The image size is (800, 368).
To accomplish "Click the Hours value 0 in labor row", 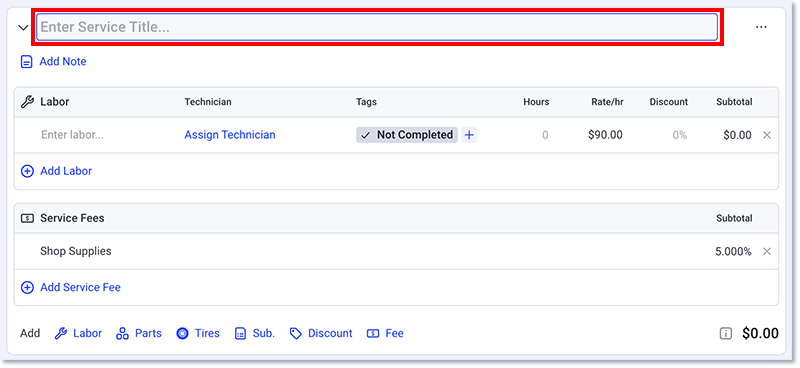I will click(x=545, y=135).
